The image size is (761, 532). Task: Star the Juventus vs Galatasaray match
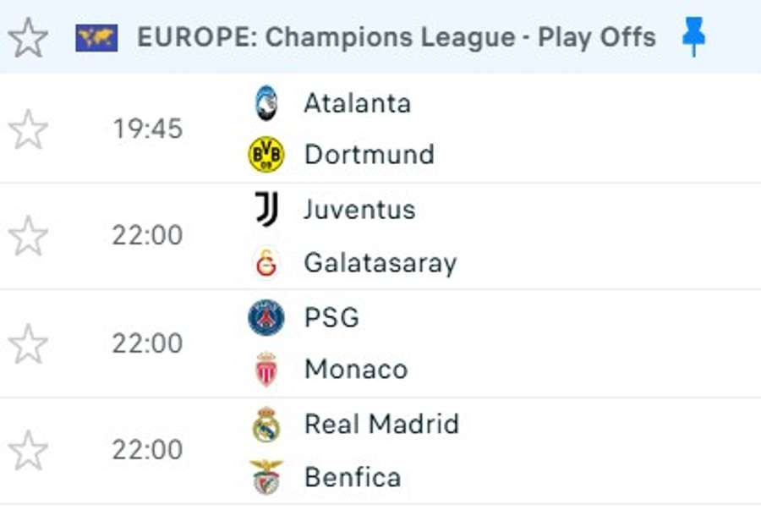(x=28, y=236)
